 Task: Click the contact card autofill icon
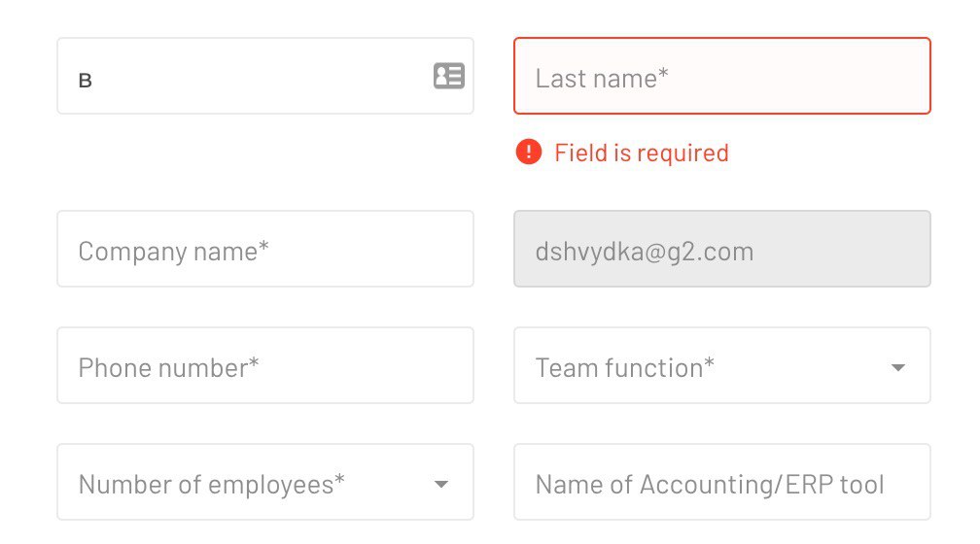click(449, 76)
